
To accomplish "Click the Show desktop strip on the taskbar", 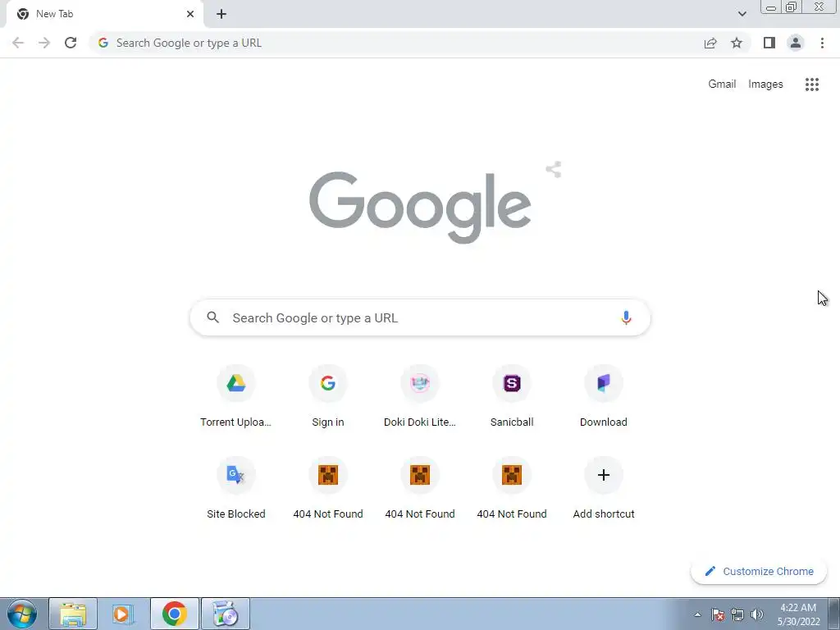I will pyautogui.click(x=834, y=614).
